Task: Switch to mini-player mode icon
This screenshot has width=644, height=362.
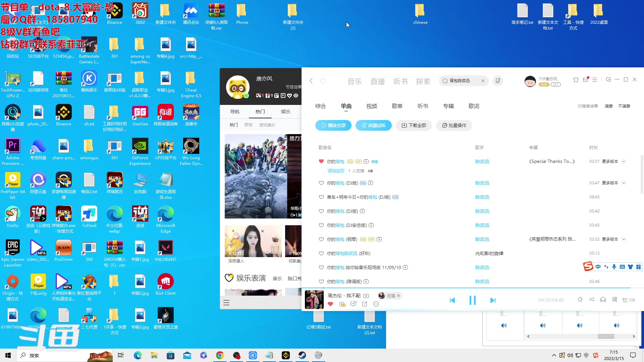Action: [608, 79]
